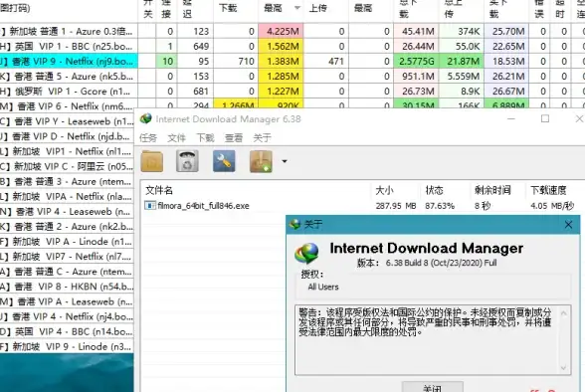Open the wrench options icon in IDM
Viewport: 585px width, 392px height.
pos(224,161)
